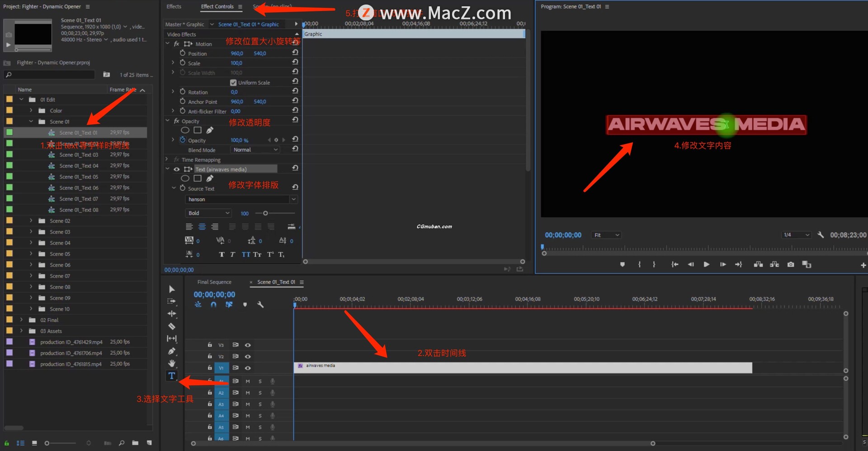Viewport: 868px width, 451px height.
Task: Toggle V3 track output eye
Action: 248,345
